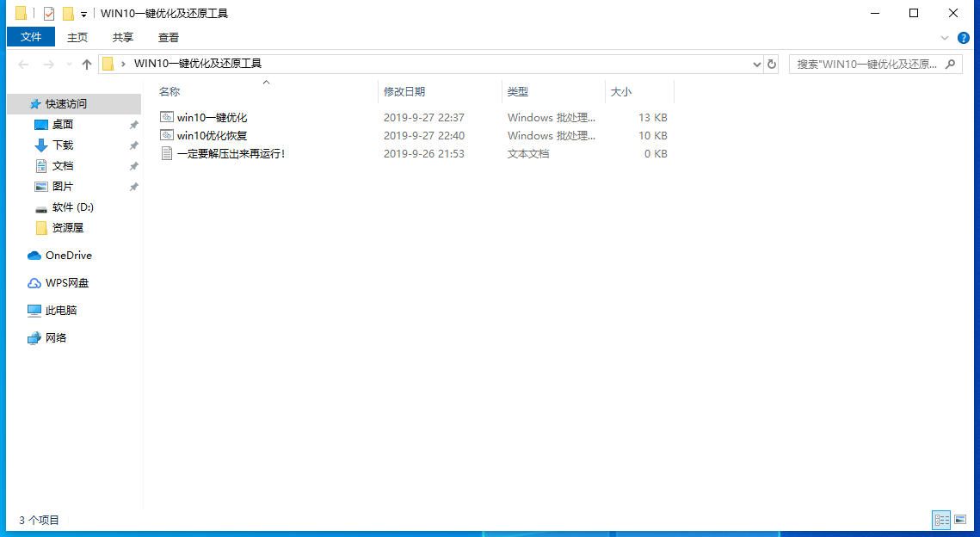980x537 pixels.
Task: Sort by 类型 column header
Action: click(517, 92)
